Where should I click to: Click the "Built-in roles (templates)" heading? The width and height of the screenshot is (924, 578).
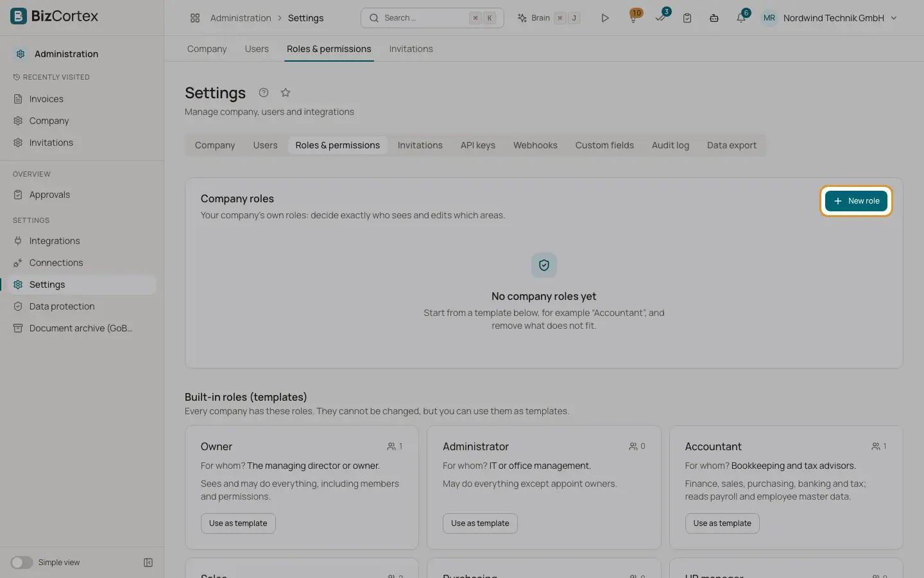246,397
